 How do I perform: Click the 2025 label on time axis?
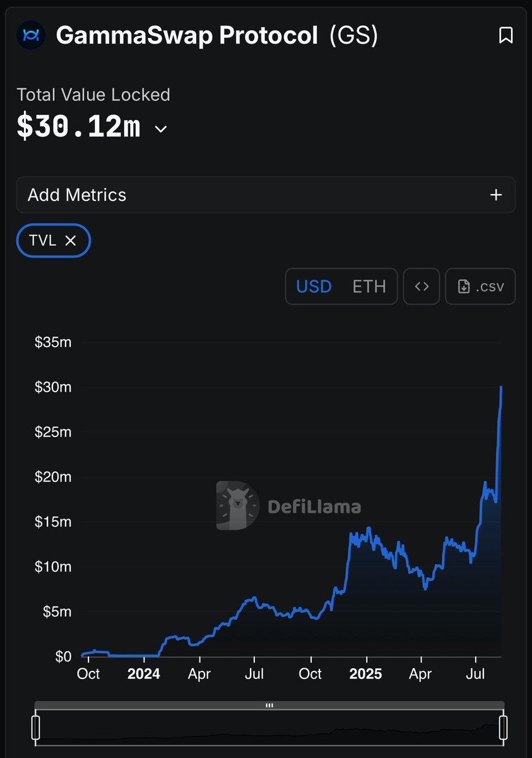click(x=366, y=674)
